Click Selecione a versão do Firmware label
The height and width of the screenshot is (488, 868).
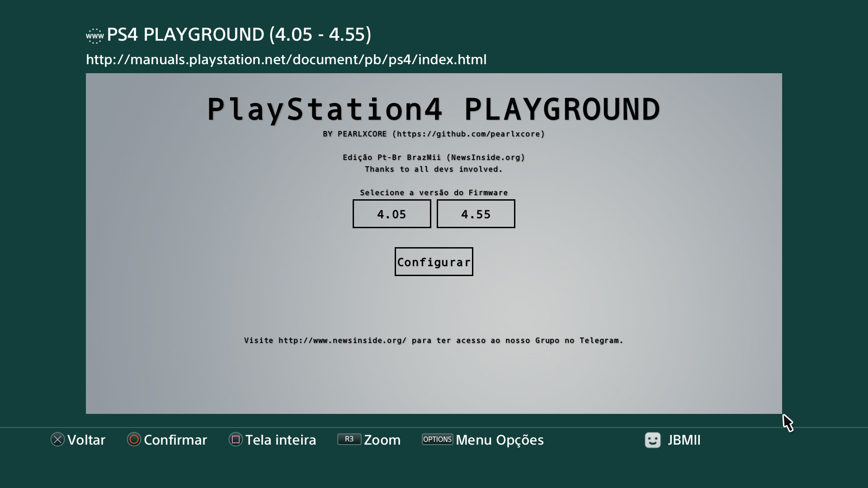pos(434,192)
